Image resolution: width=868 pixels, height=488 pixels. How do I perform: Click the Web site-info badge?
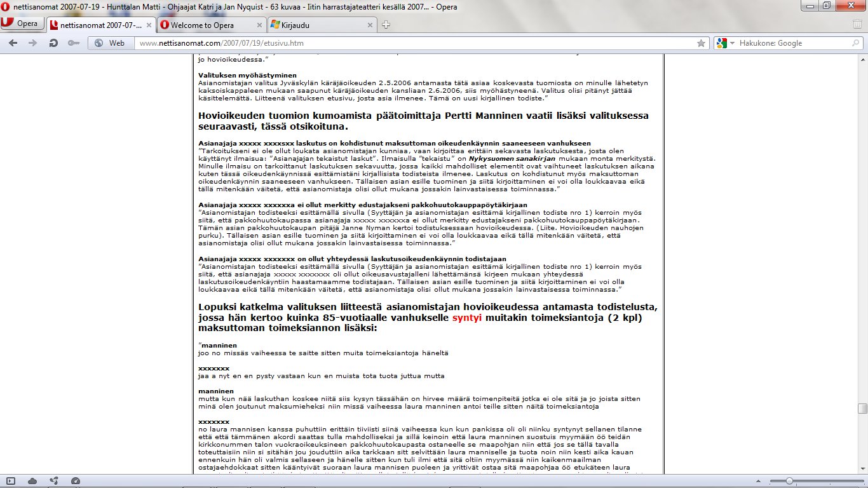[x=110, y=43]
